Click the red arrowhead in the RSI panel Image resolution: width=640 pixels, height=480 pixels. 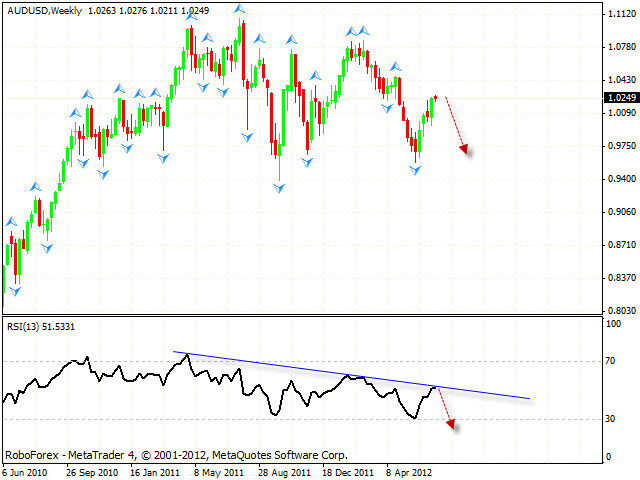point(451,424)
